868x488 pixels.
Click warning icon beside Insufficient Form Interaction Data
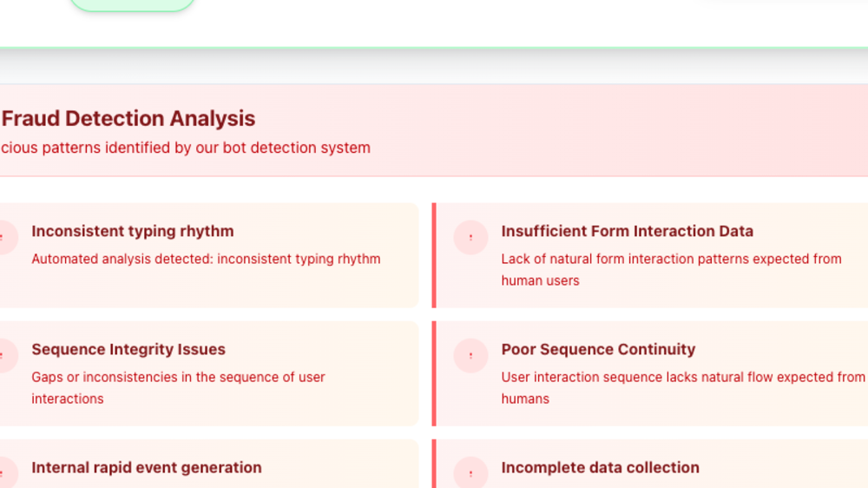(x=470, y=237)
